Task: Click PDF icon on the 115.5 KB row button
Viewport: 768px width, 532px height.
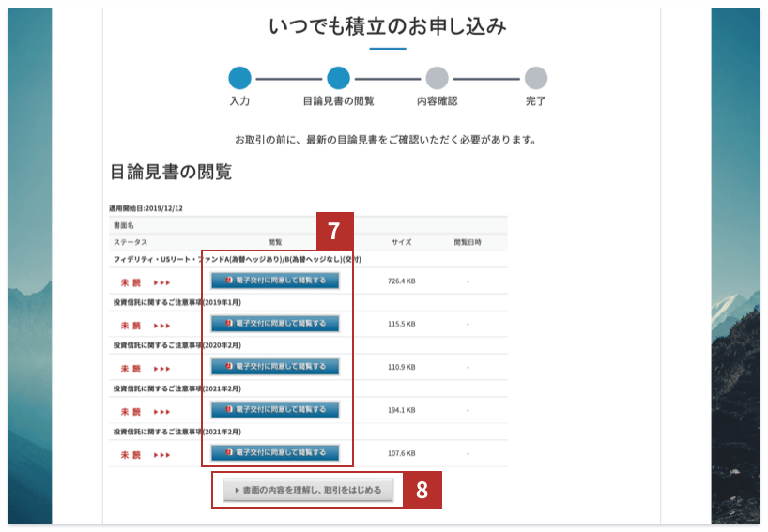Action: coord(229,323)
